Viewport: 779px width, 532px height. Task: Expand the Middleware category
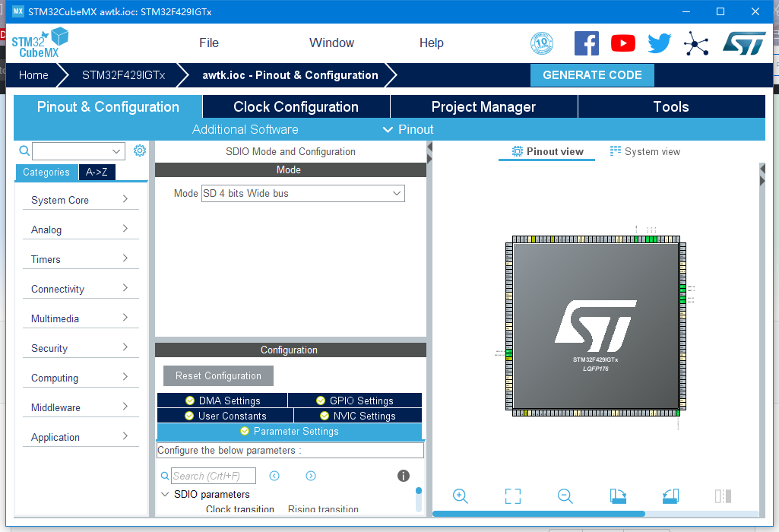click(81, 407)
